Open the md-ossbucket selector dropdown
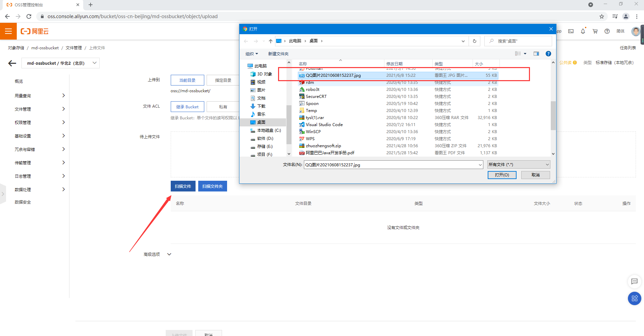The image size is (644, 336). pyautogui.click(x=60, y=63)
